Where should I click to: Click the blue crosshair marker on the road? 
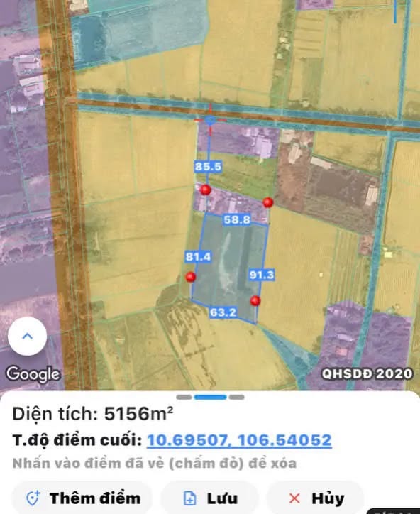click(210, 120)
